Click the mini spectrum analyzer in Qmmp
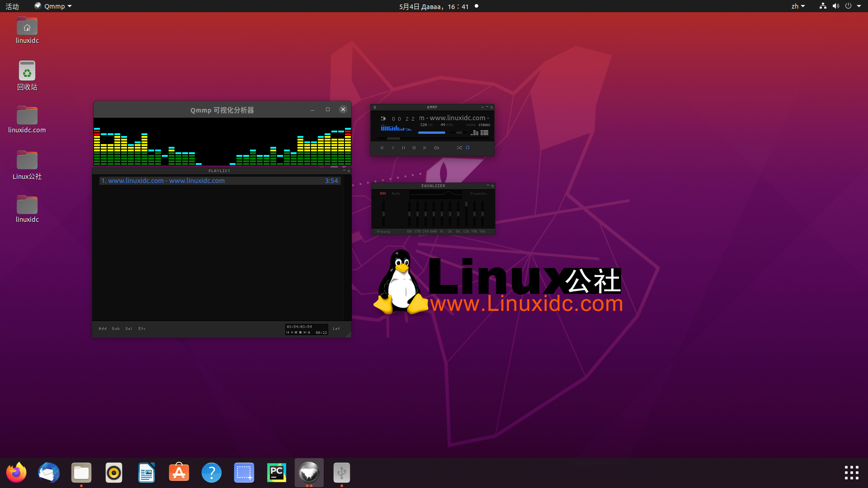868x488 pixels. pos(396,127)
